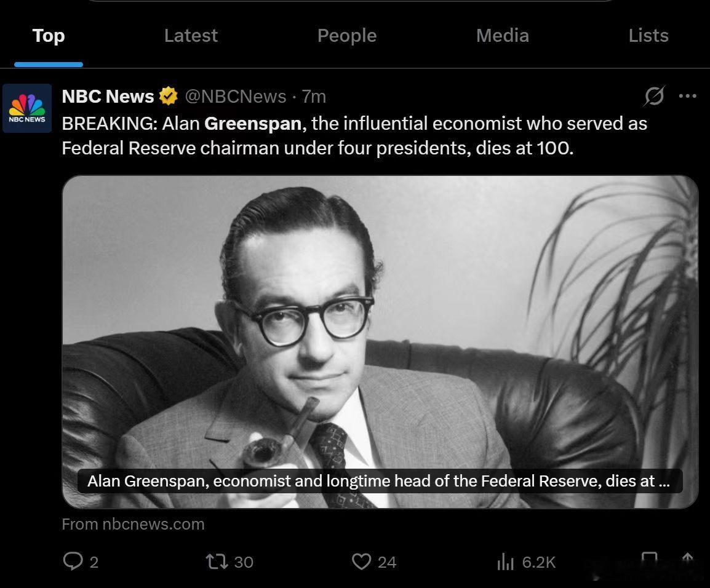Open the @NBCNews handle profile
The width and height of the screenshot is (710, 588).
point(236,97)
